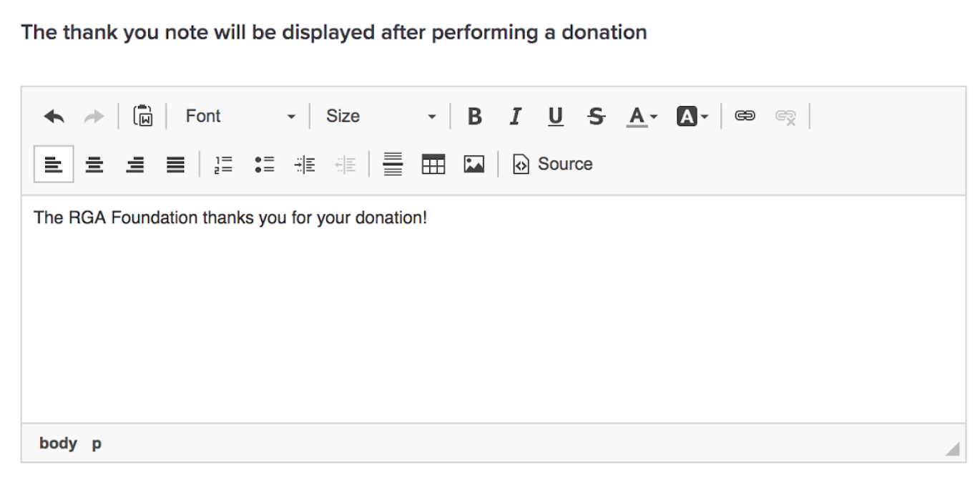Screen dimensions: 980x485
Task: Click the Paste from Word icon
Action: pyautogui.click(x=143, y=117)
